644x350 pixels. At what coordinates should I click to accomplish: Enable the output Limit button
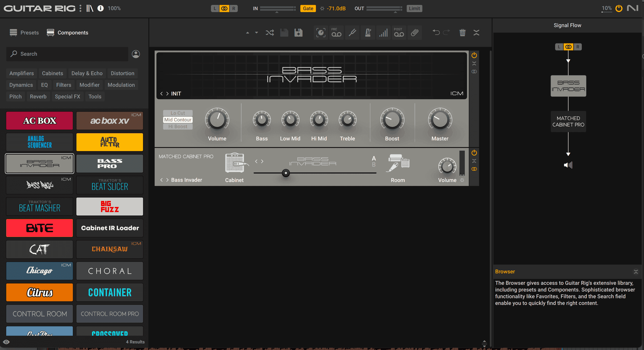[414, 9]
